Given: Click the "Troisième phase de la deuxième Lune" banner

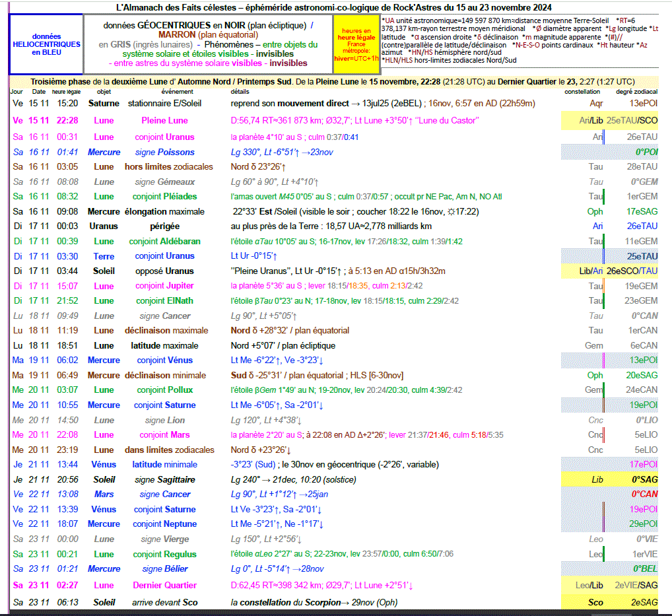Looking at the screenshot, I should [334, 81].
